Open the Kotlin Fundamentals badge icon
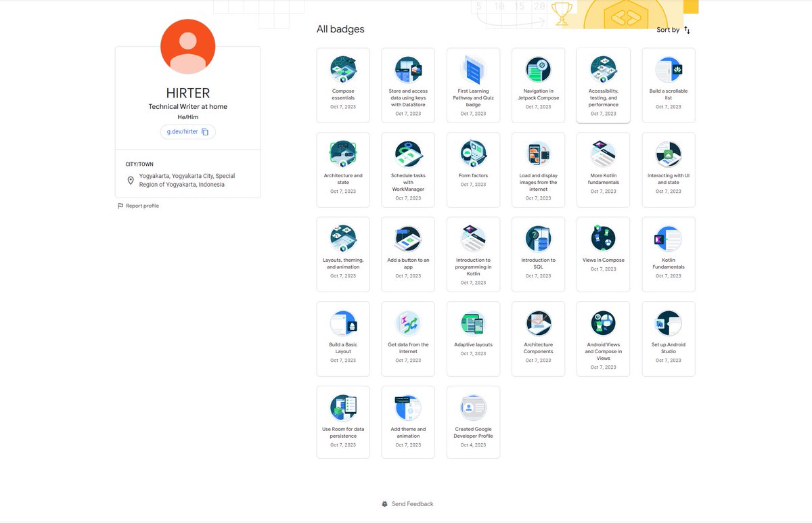 (x=669, y=239)
